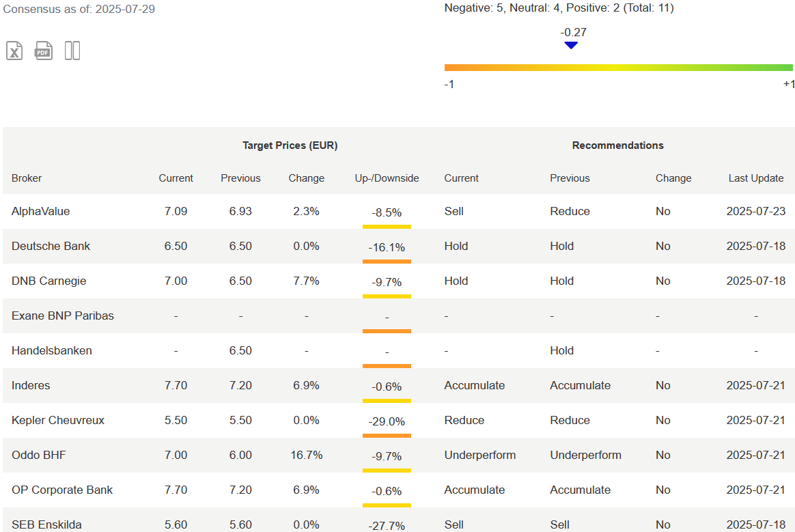Select DNB Carnegie broker name
This screenshot has width=795, height=532.
[49, 281]
